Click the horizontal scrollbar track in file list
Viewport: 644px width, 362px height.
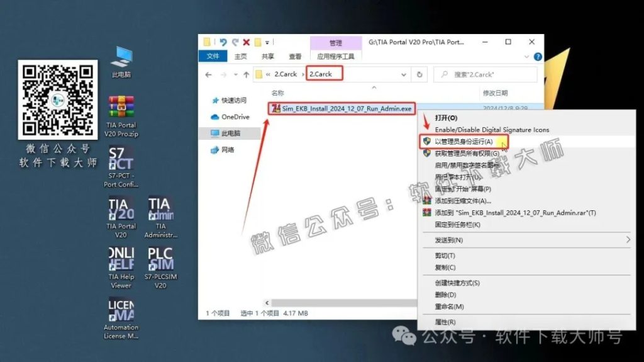344,303
